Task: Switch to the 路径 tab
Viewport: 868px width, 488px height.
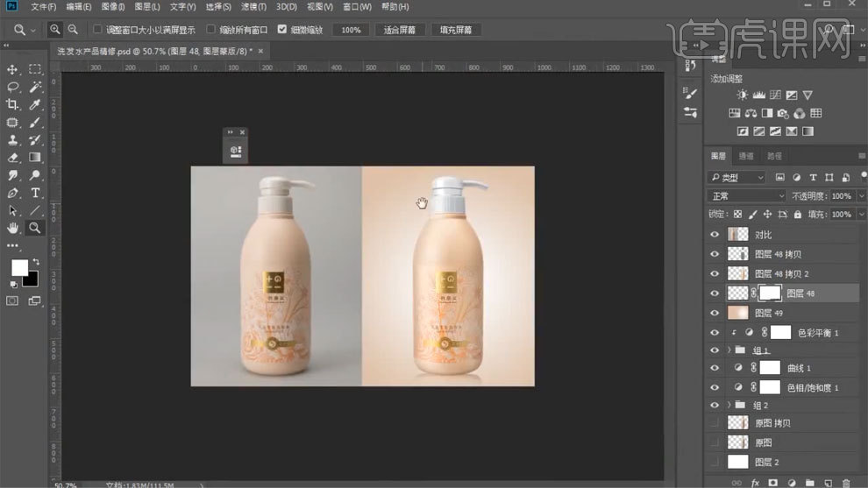Action: (774, 156)
